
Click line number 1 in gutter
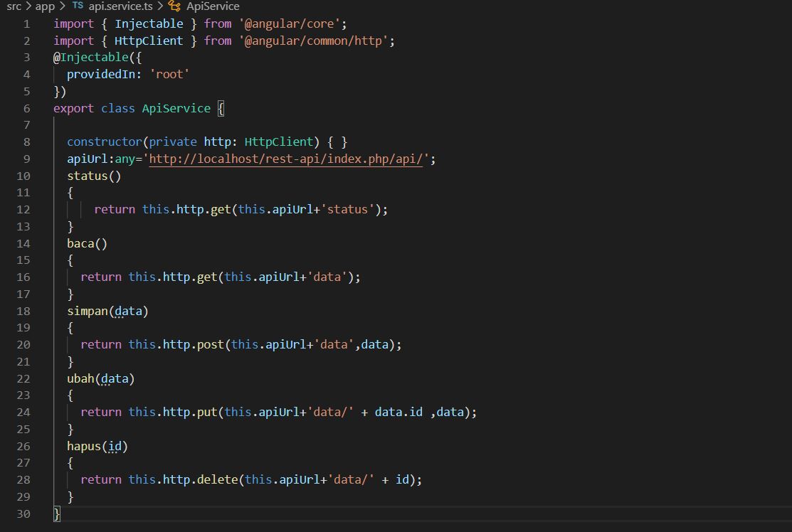point(27,23)
